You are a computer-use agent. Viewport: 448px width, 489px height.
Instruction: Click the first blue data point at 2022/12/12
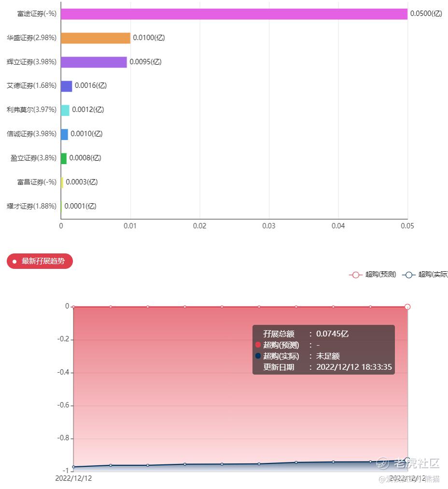coord(73,467)
